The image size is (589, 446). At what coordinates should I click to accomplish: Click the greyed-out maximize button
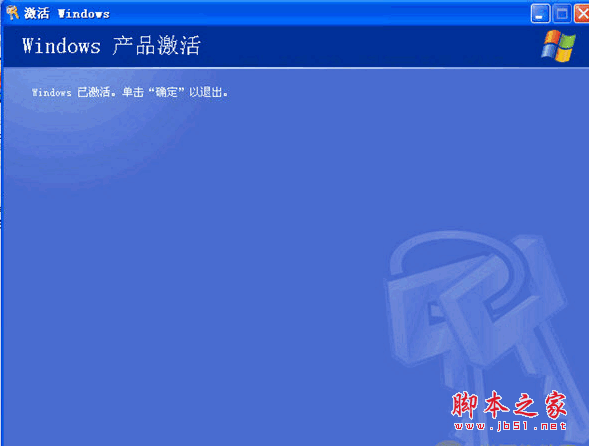[x=562, y=14]
